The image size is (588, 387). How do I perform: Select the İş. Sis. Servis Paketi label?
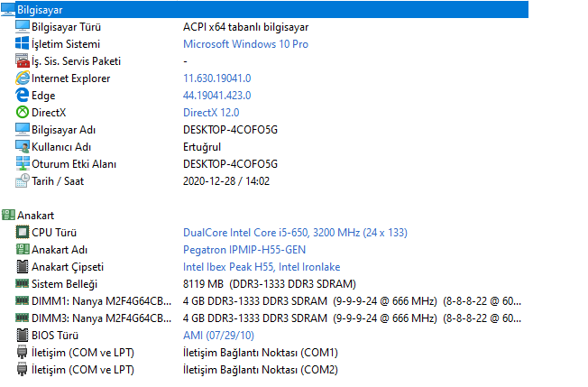[x=76, y=61]
